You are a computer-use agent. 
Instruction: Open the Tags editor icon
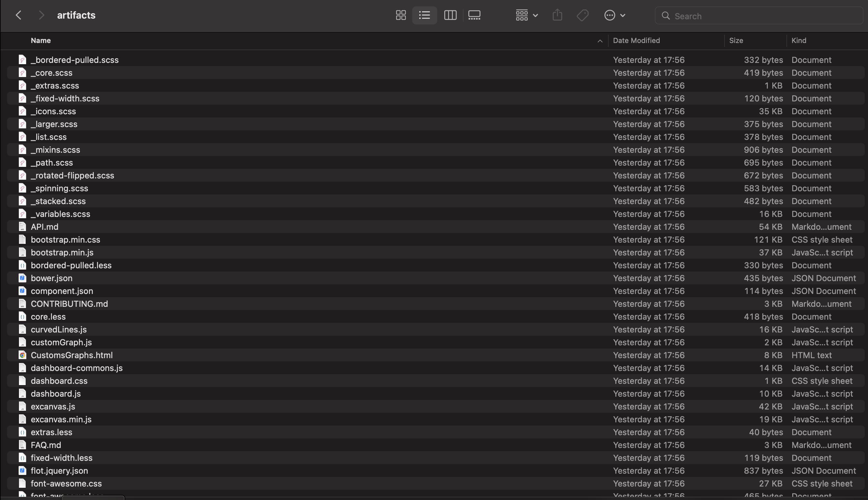pos(582,15)
